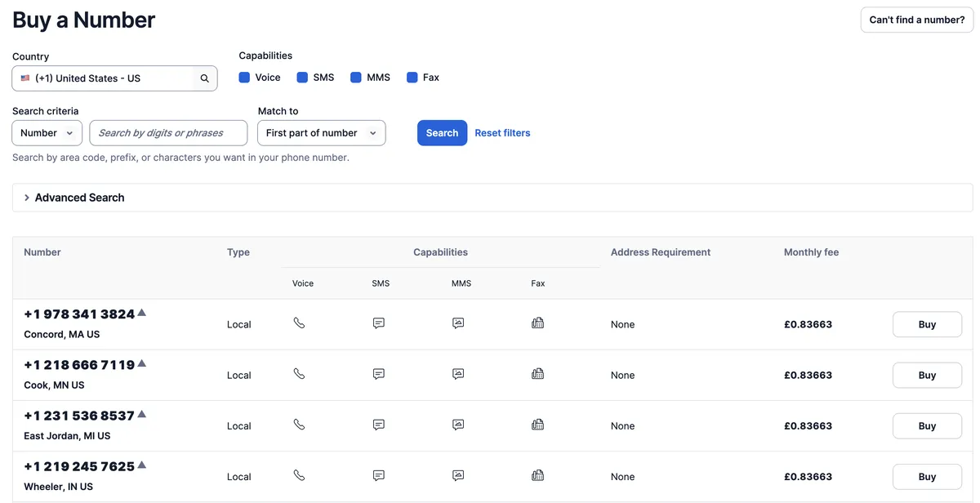
Task: Click the 'Wheeler, IN US' location text
Action: point(59,487)
